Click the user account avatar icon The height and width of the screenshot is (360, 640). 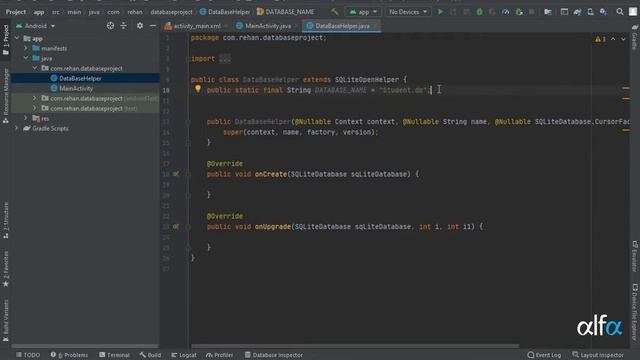(633, 12)
